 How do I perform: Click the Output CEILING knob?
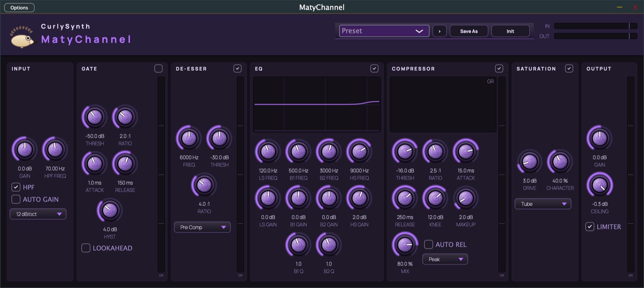point(599,185)
